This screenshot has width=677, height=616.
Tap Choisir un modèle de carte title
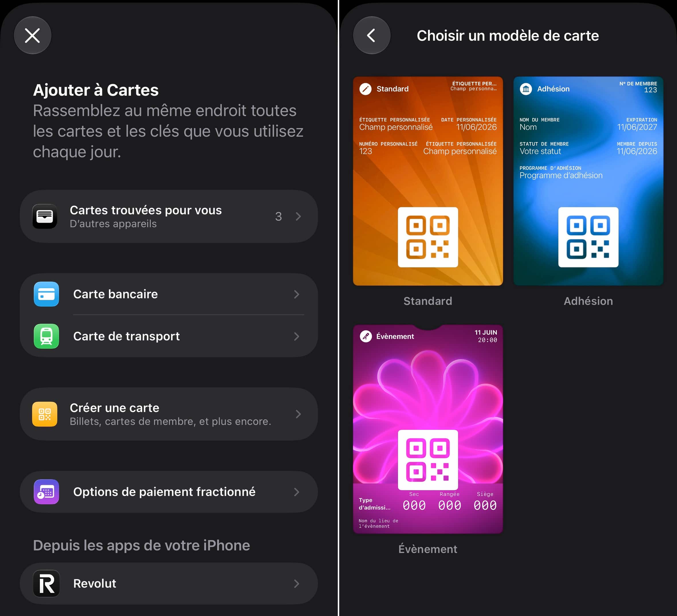pos(508,36)
